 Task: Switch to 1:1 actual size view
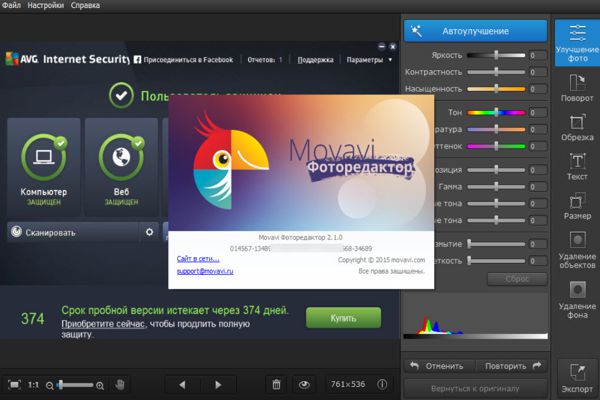33,385
